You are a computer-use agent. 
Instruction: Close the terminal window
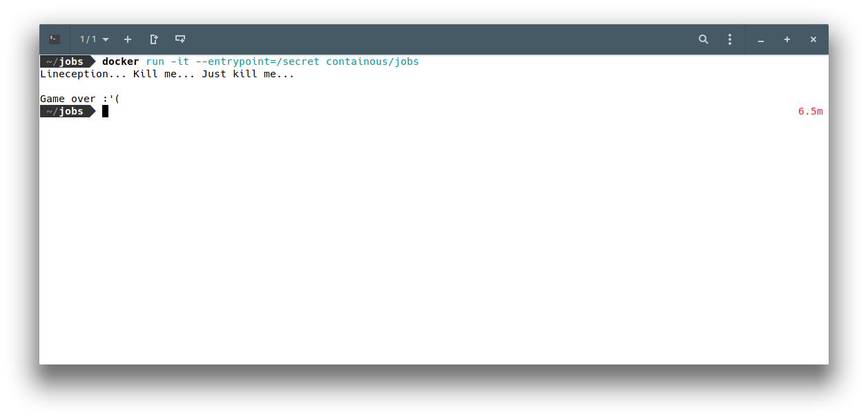click(x=813, y=39)
